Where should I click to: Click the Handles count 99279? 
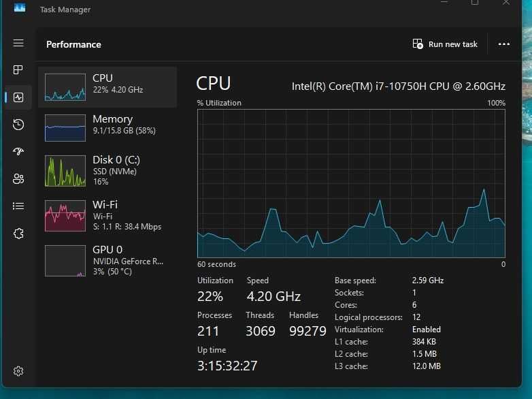tap(307, 331)
